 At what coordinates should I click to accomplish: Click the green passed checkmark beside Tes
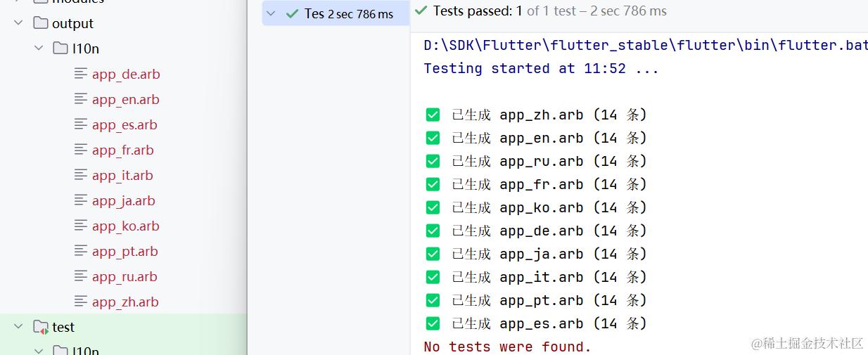click(x=293, y=13)
